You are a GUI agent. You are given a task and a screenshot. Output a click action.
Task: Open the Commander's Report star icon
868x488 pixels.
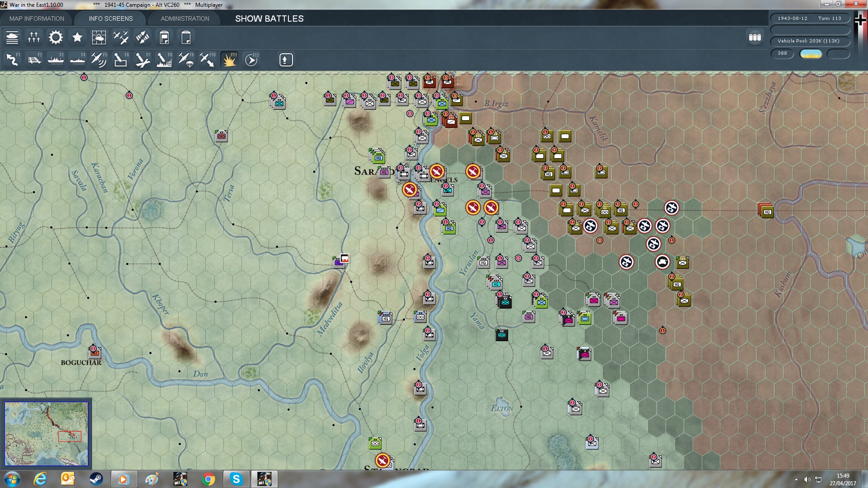pyautogui.click(x=77, y=37)
